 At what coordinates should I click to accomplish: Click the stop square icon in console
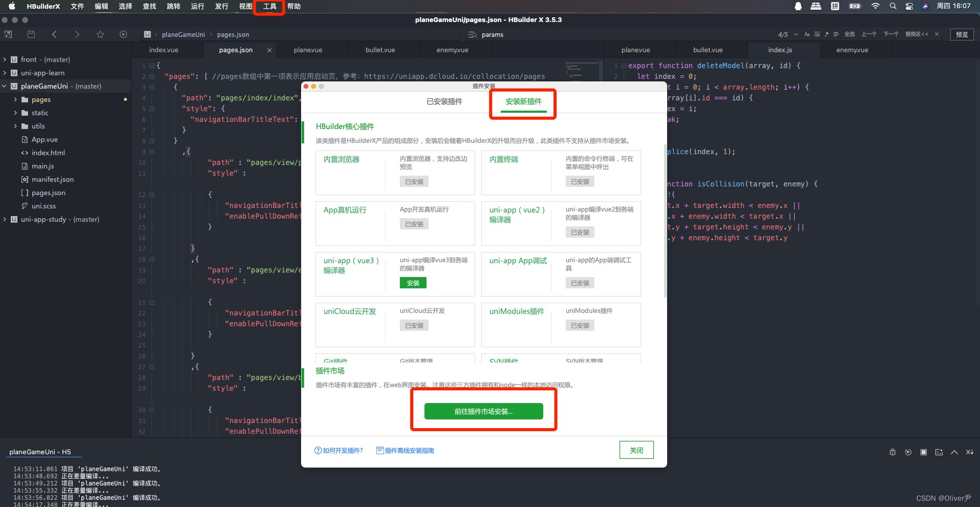[924, 452]
